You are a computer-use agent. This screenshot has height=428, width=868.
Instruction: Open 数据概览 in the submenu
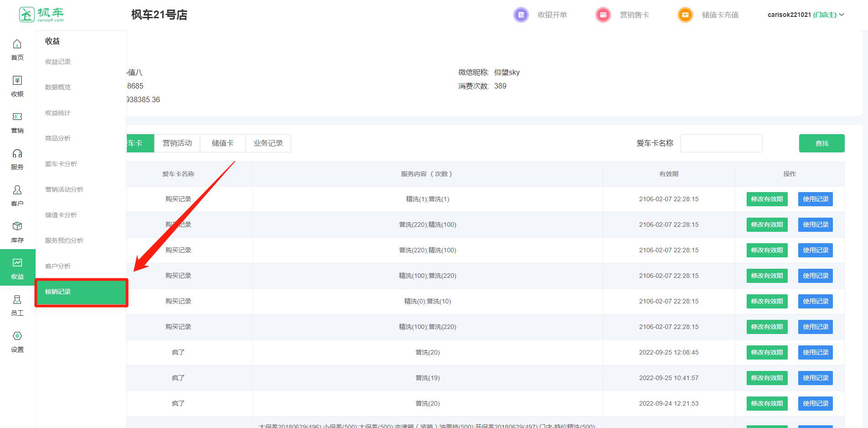point(58,87)
